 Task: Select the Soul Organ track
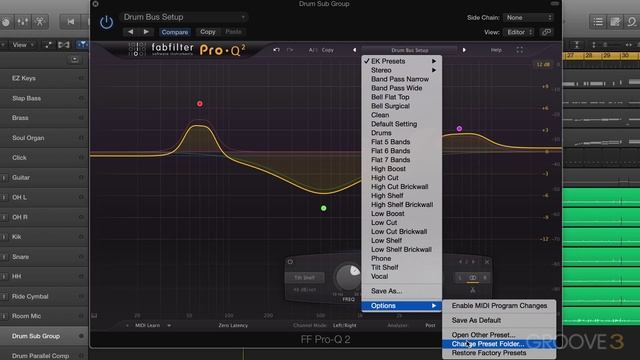point(44,138)
